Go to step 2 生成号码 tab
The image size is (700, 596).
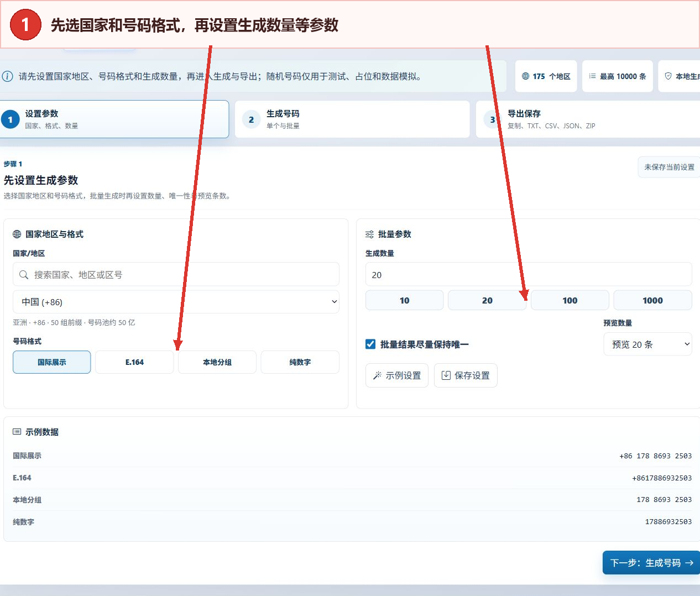[x=352, y=119]
